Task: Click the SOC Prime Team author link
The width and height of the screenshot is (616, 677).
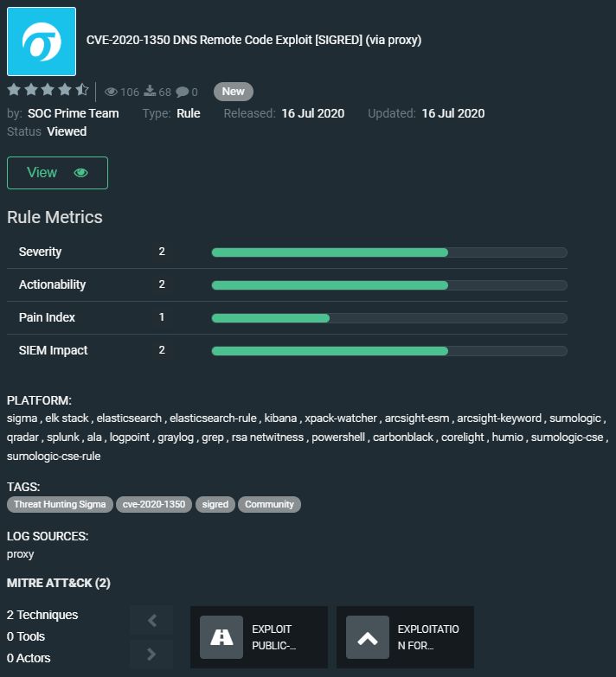Action: pyautogui.click(x=74, y=113)
